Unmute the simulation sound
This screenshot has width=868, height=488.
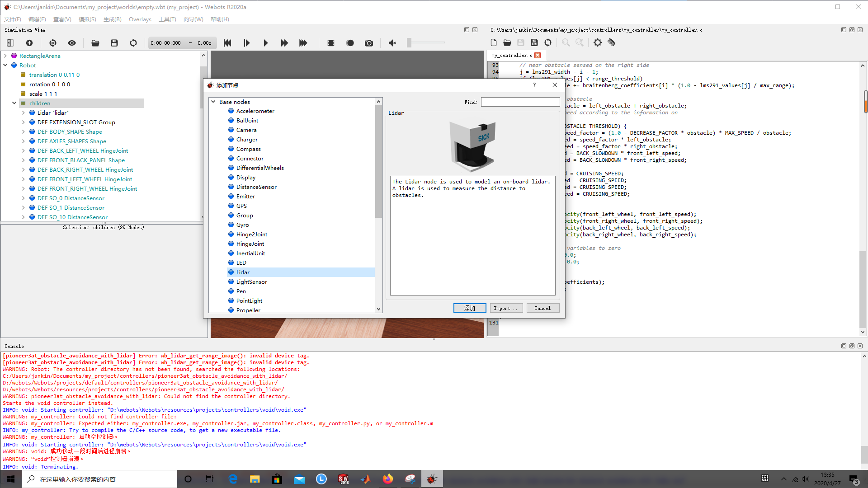point(392,42)
